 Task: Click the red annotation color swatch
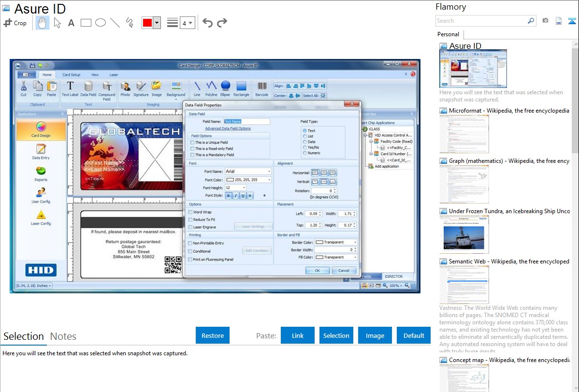pyautogui.click(x=147, y=23)
